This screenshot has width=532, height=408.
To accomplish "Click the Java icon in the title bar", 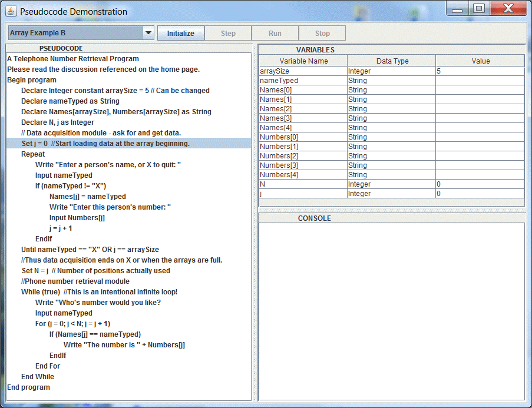I will [x=12, y=11].
